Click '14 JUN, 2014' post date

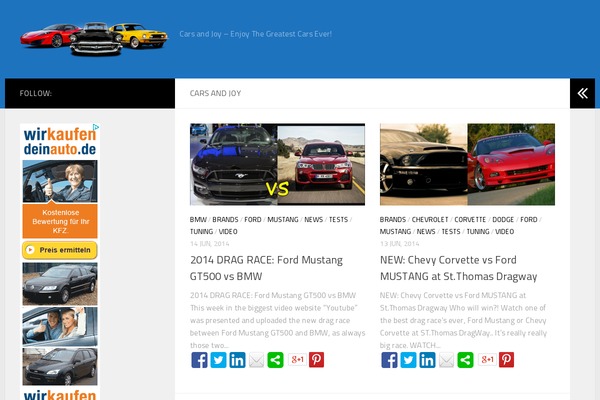pyautogui.click(x=209, y=244)
